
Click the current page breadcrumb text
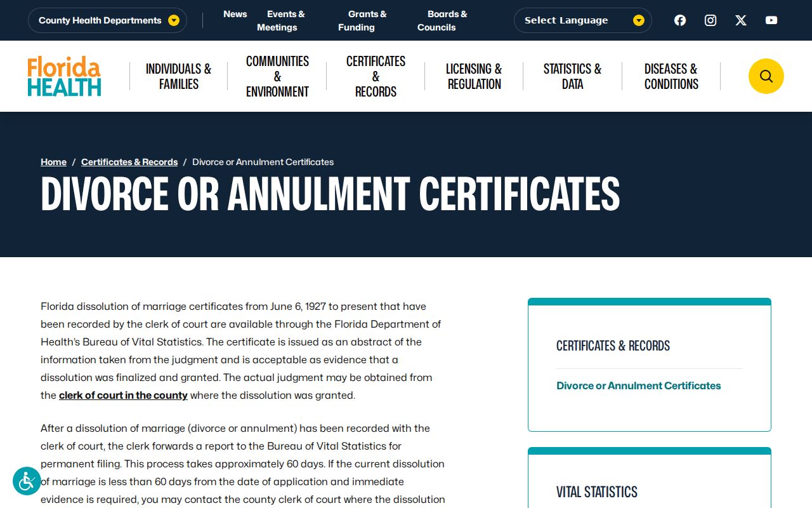(263, 162)
